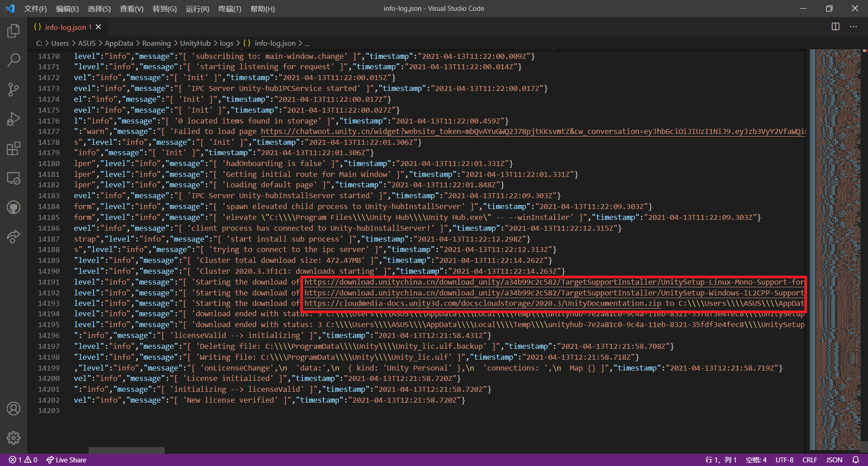Click the C: breadcrumb segment
The width and height of the screenshot is (868, 466).
click(39, 43)
